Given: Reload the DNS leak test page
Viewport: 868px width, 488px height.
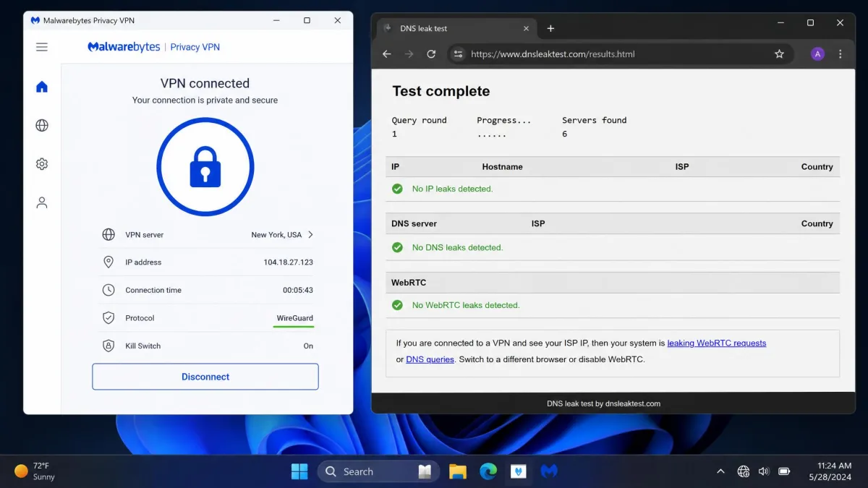Looking at the screenshot, I should pos(431,54).
